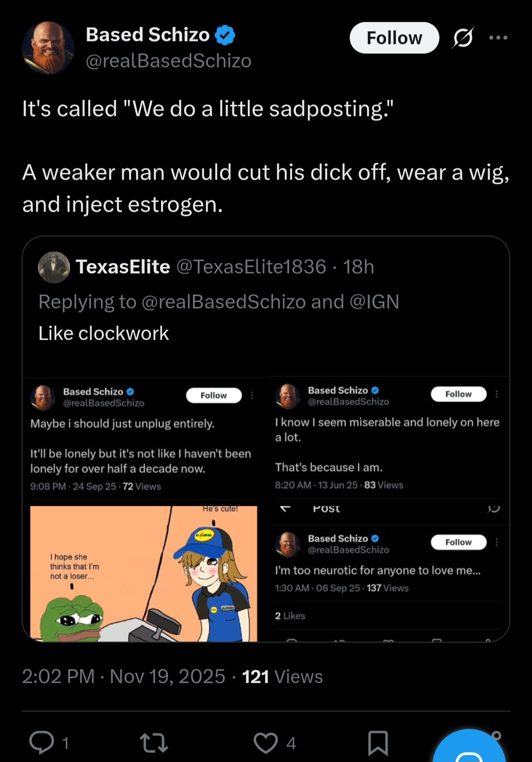Open the Pepe and cashier comic image
Image resolution: width=532 pixels, height=762 pixels.
coord(143,574)
